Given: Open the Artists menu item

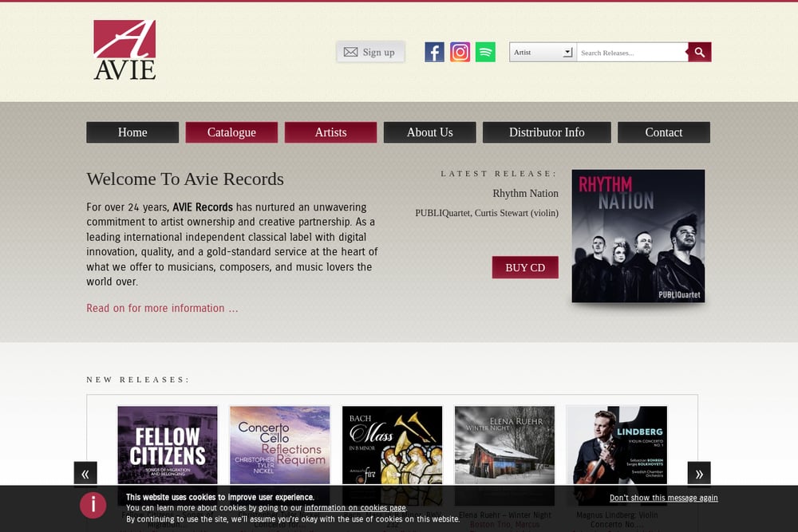Looking at the screenshot, I should coord(331,132).
